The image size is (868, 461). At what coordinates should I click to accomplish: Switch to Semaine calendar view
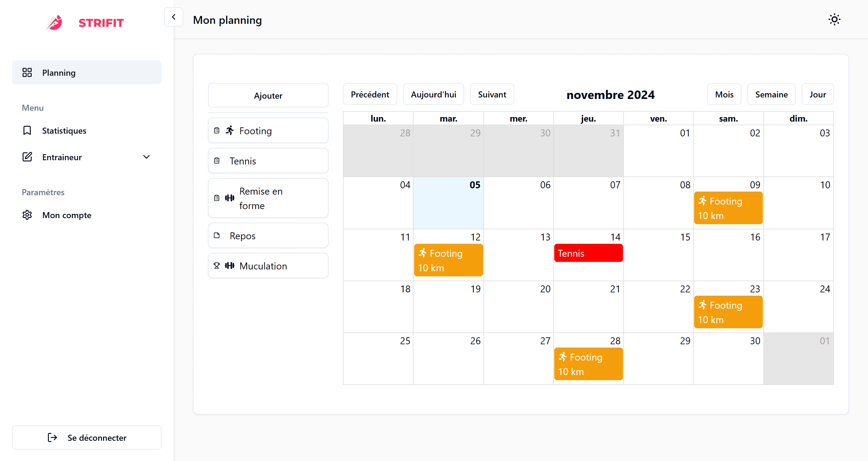[771, 94]
